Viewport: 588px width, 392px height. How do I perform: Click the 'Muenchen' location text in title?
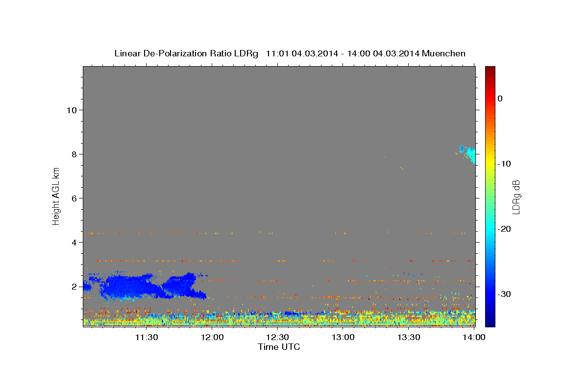pyautogui.click(x=444, y=53)
